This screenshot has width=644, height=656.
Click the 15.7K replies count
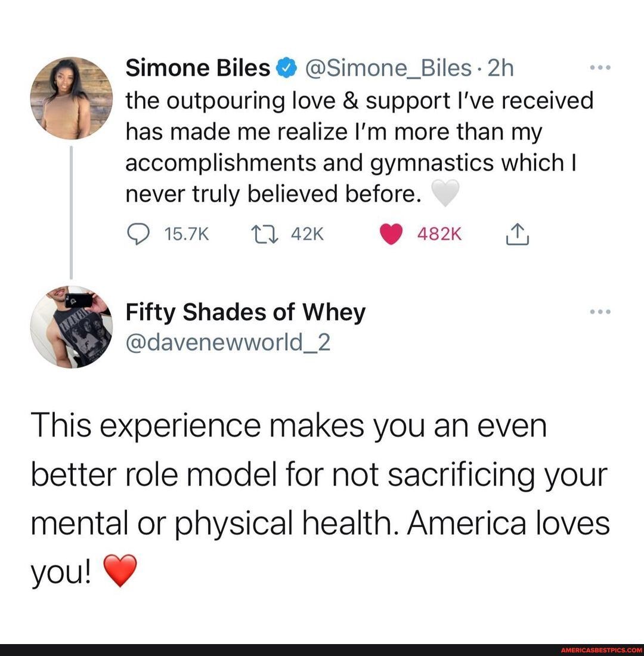click(x=187, y=234)
